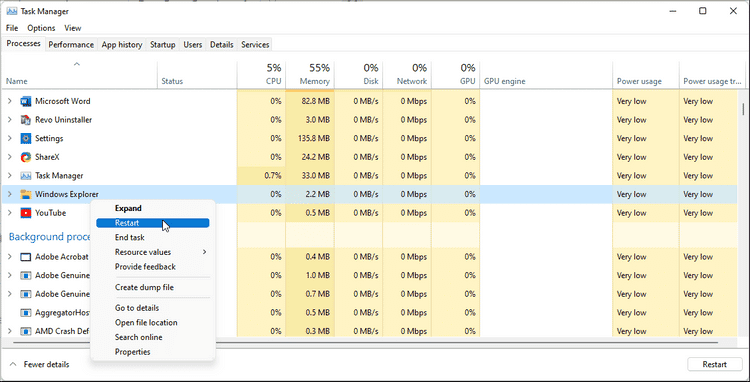Expand the ShareX process group

tap(10, 157)
